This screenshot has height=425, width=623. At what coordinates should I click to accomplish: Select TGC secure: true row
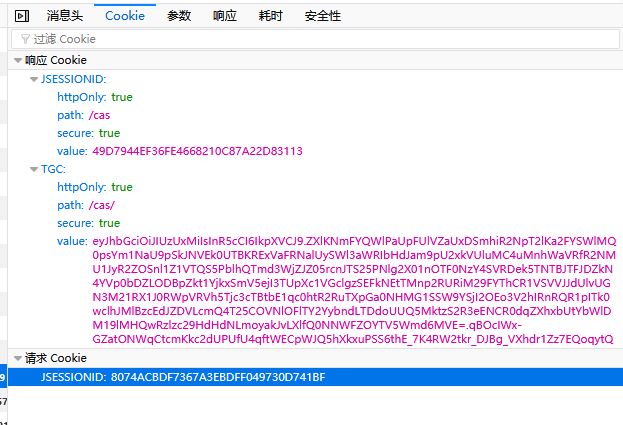click(x=315, y=223)
